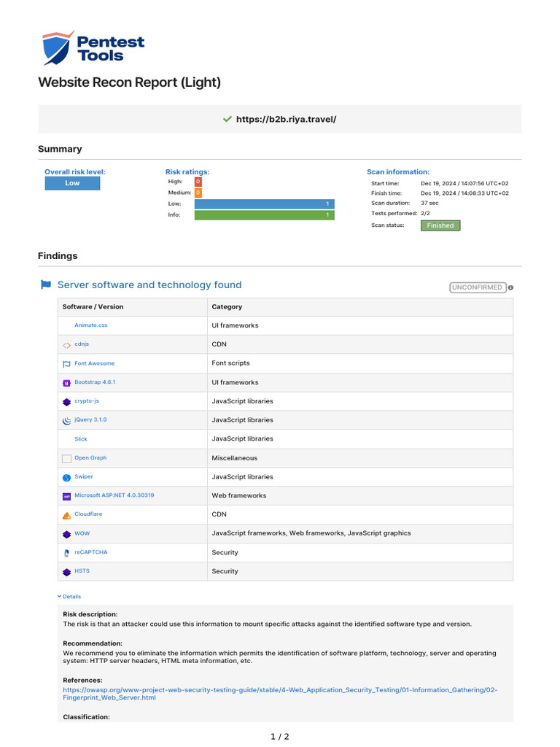
Task: Click the crypto-js cube icon
Action: tap(66, 402)
